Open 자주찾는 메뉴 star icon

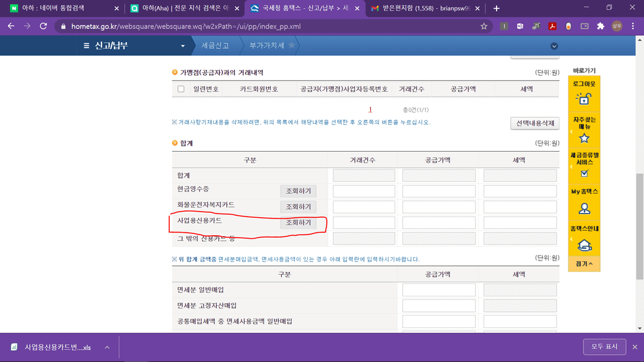[584, 137]
